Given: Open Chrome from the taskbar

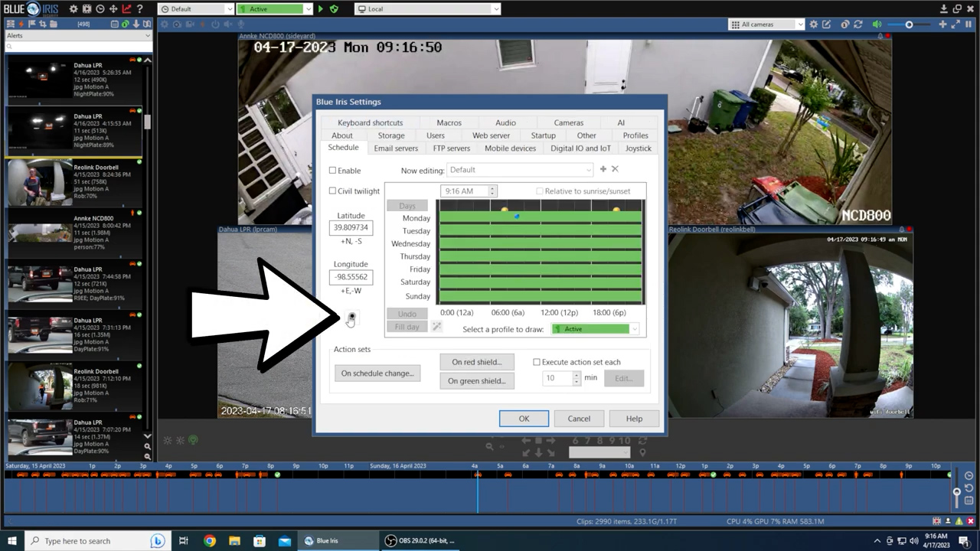Looking at the screenshot, I should (209, 540).
